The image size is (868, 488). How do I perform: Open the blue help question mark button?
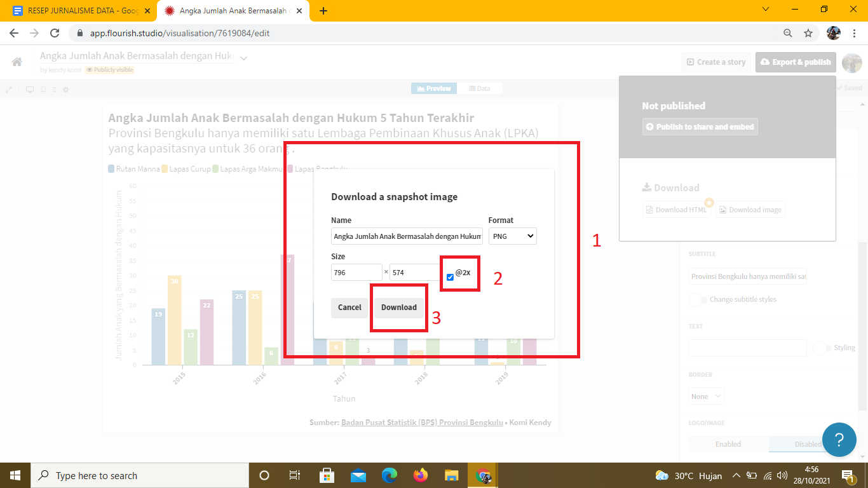pos(839,439)
